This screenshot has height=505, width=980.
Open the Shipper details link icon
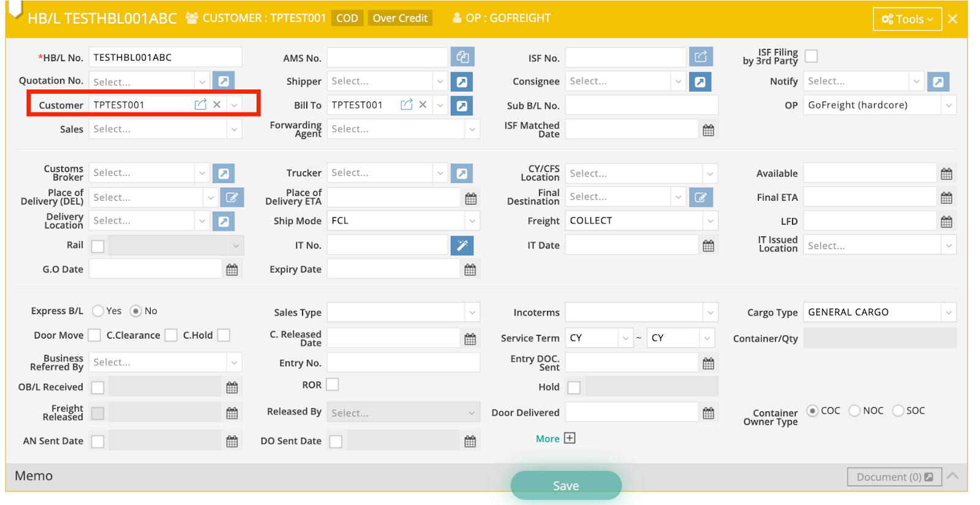[x=462, y=81]
